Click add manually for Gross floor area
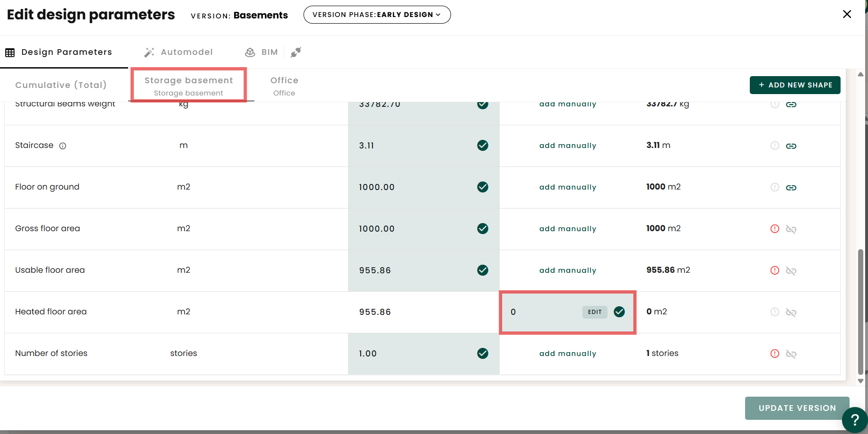Screen dimensions: 868x434 (568, 229)
